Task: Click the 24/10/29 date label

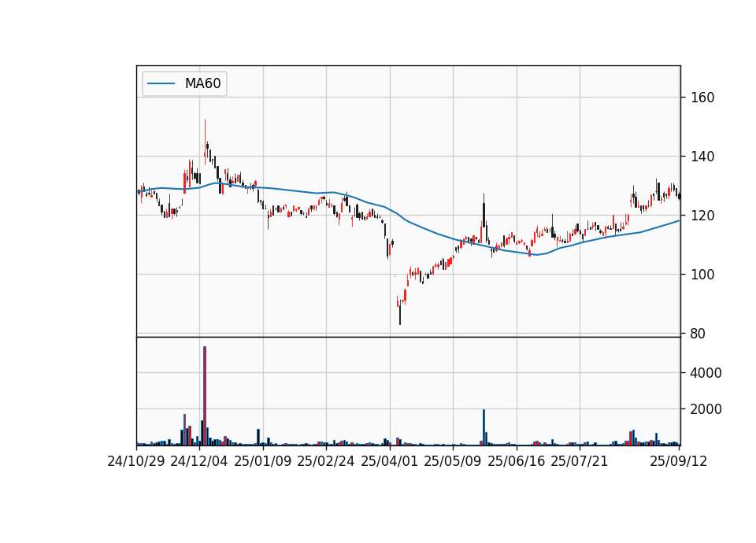Action: coord(136,461)
